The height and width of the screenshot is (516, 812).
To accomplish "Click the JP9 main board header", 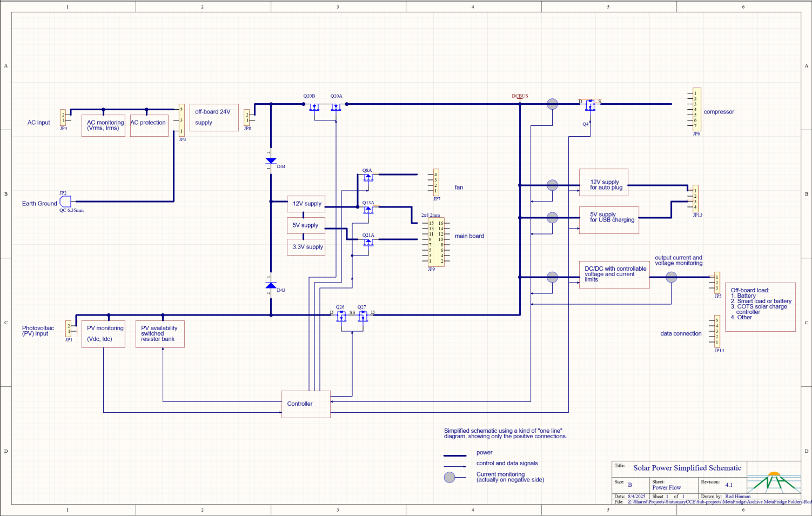I will [x=436, y=242].
